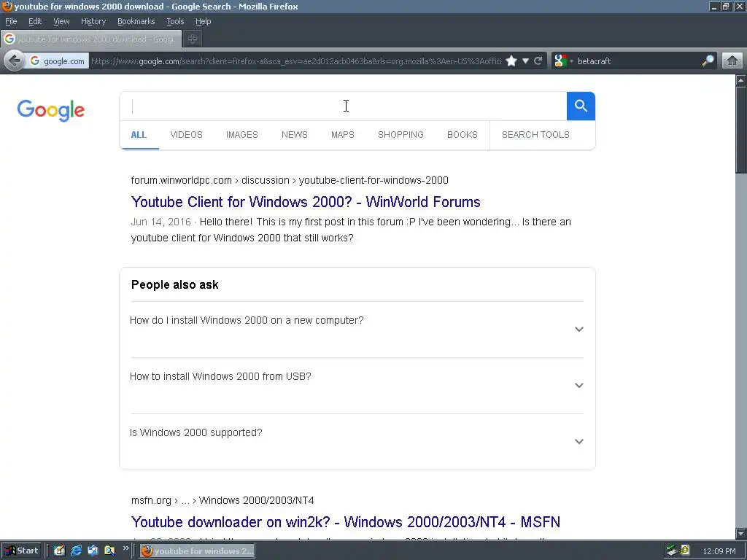The height and width of the screenshot is (560, 747).
Task: Open the History menu
Action: click(x=93, y=21)
